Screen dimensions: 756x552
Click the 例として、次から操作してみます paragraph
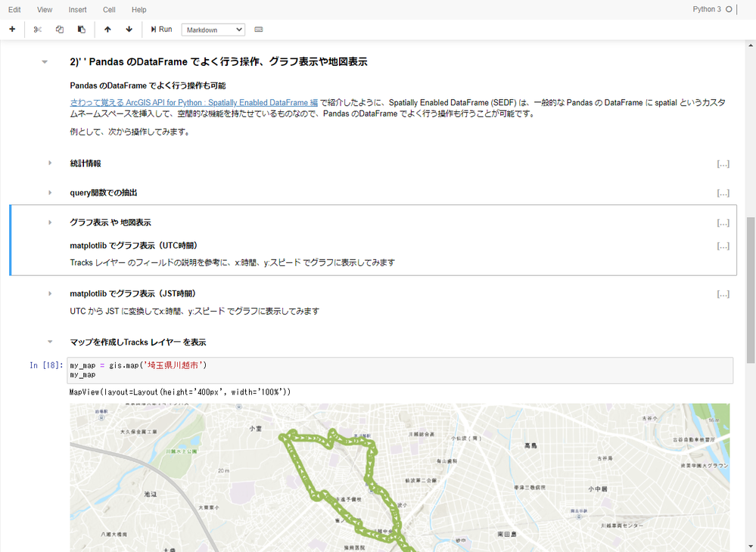point(130,132)
